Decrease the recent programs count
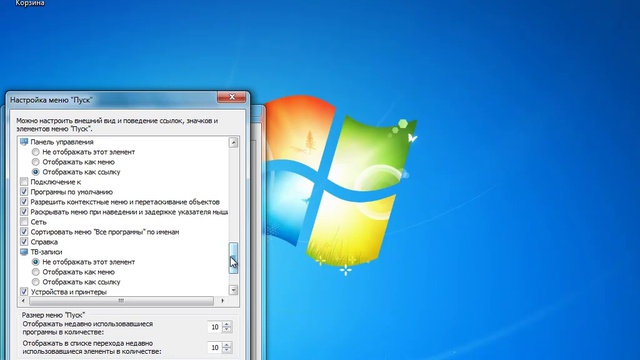Viewport: 640px width, 360px height. pyautogui.click(x=227, y=330)
